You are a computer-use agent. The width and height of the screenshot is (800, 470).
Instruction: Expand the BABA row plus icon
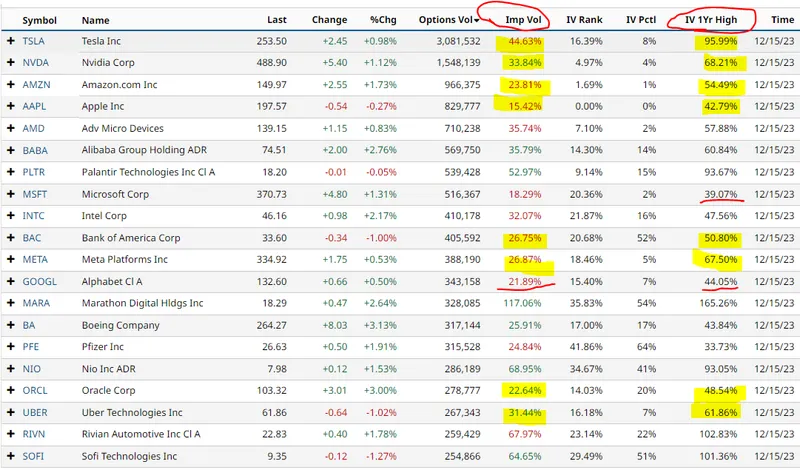coord(11,150)
